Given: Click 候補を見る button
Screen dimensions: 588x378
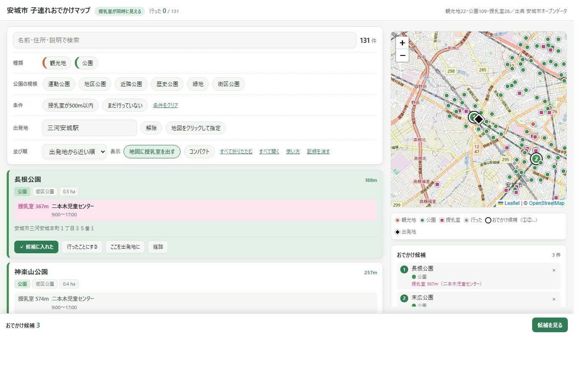Looking at the screenshot, I should pos(550,325).
